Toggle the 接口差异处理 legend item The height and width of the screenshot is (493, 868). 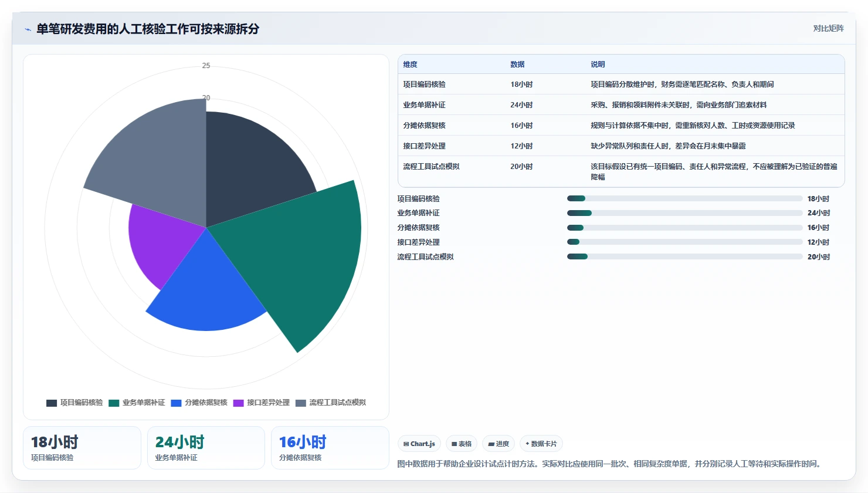click(262, 403)
